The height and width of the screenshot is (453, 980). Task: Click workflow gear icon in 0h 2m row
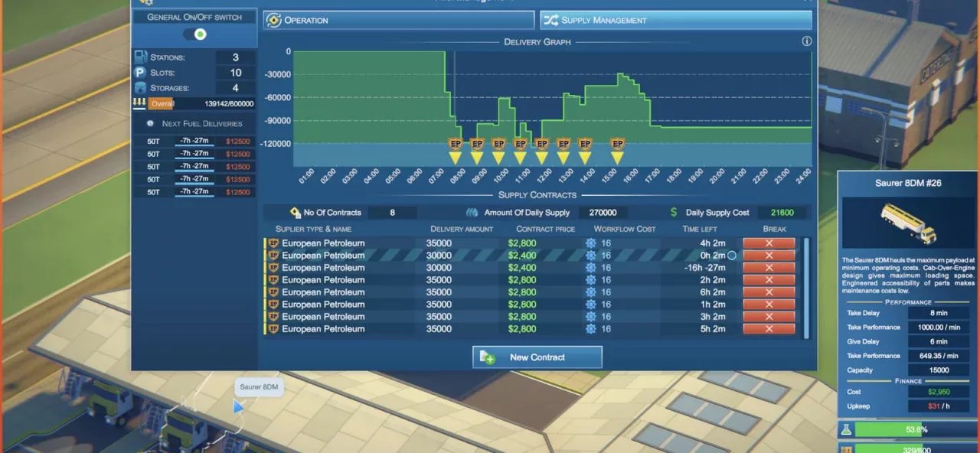pos(590,256)
